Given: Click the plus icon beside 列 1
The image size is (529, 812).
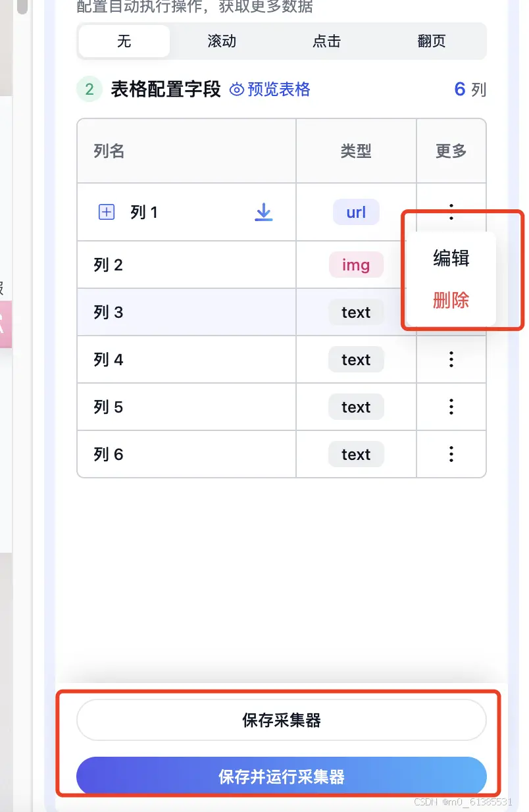Looking at the screenshot, I should point(105,212).
